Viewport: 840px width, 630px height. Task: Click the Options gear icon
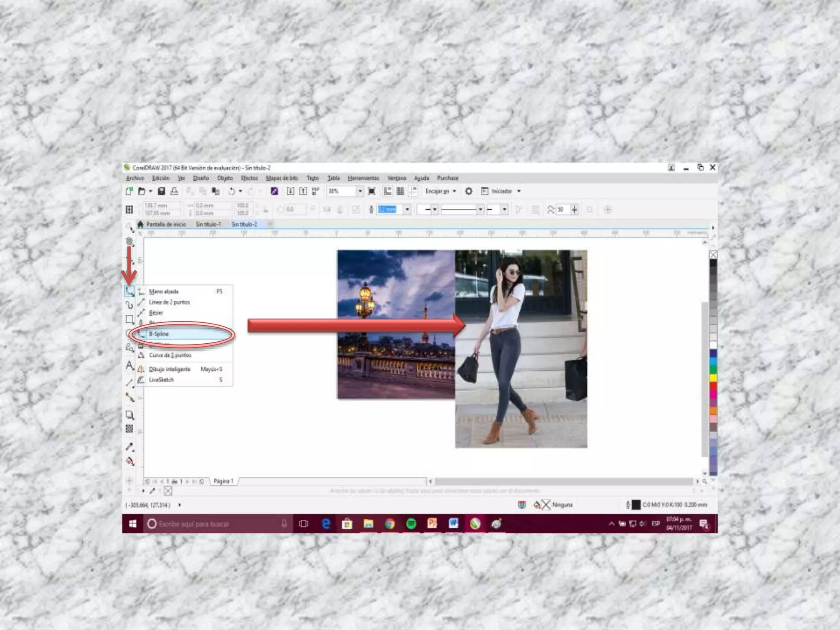tap(469, 191)
